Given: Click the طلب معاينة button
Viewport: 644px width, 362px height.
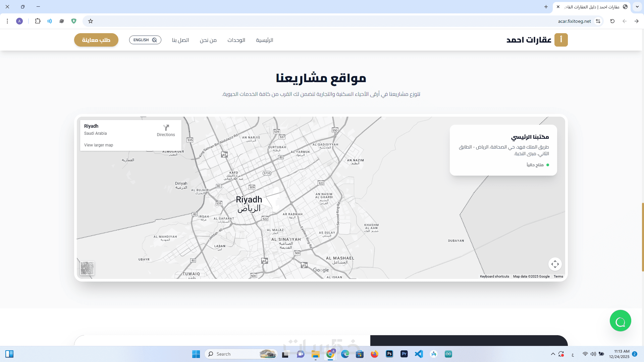Looking at the screenshot, I should point(96,40).
